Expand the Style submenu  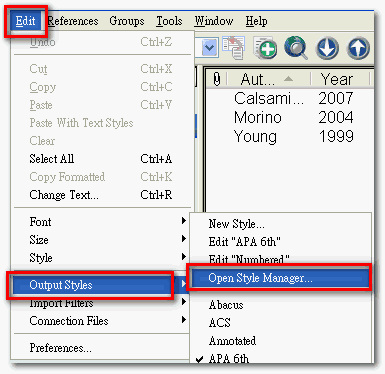click(x=101, y=258)
